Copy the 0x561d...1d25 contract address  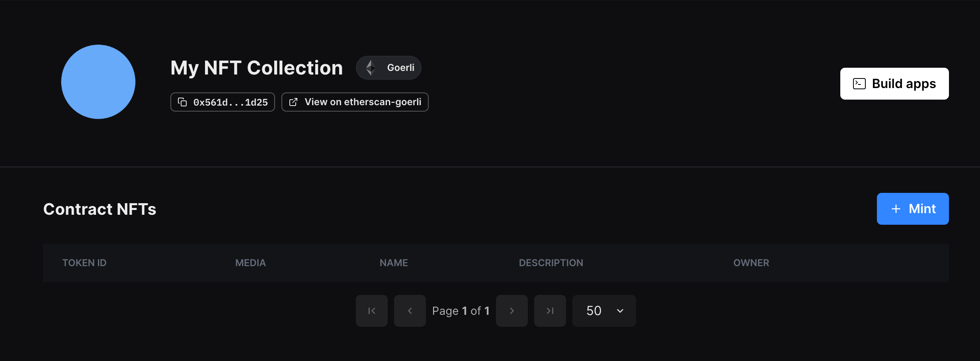223,102
